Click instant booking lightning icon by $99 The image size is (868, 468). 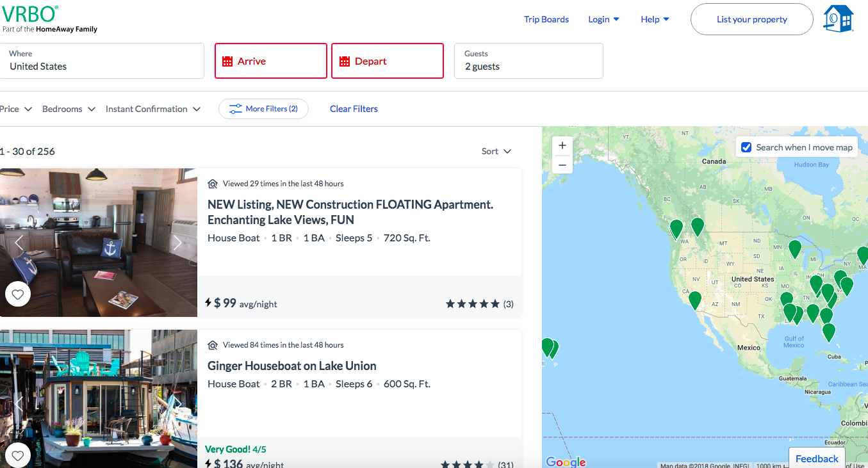(x=208, y=302)
